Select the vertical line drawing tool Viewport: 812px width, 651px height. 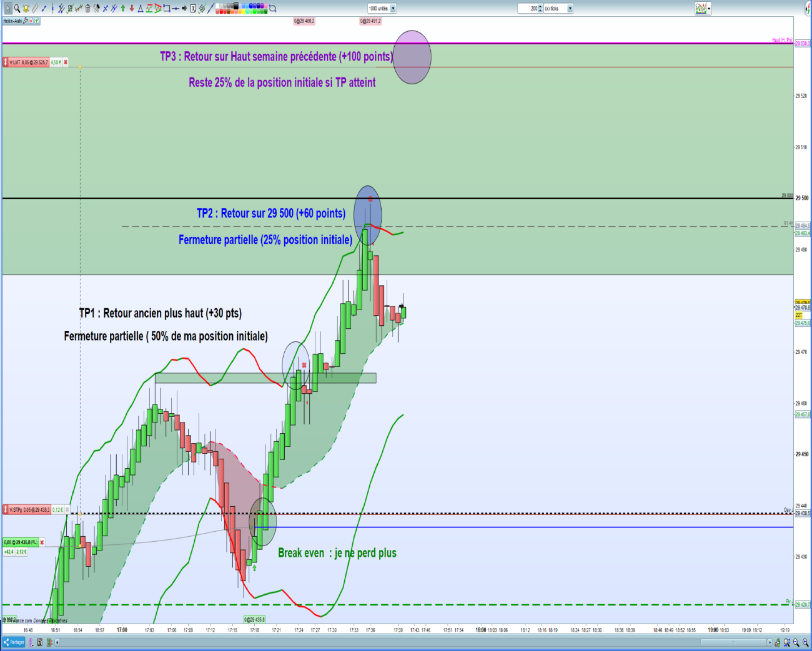(52, 9)
